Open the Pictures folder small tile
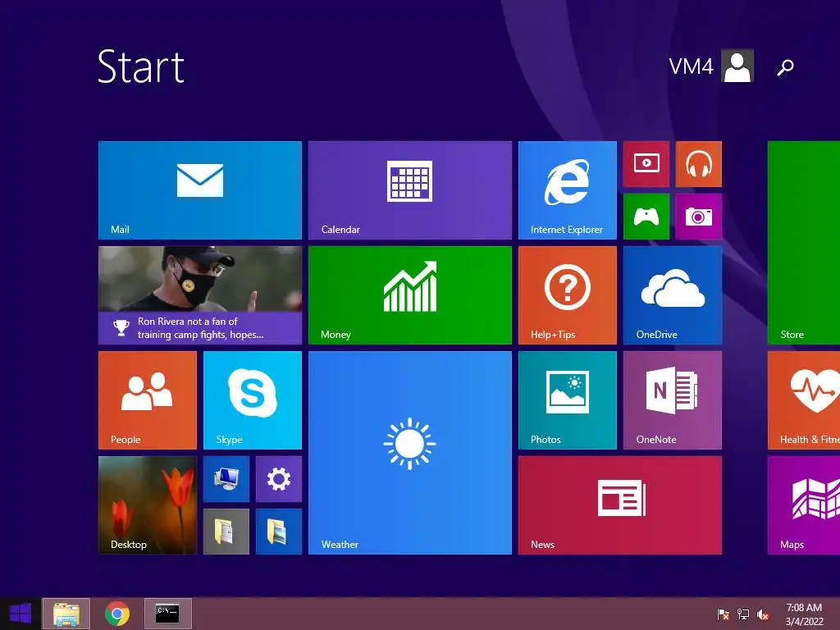The width and height of the screenshot is (840, 630). coord(279,532)
